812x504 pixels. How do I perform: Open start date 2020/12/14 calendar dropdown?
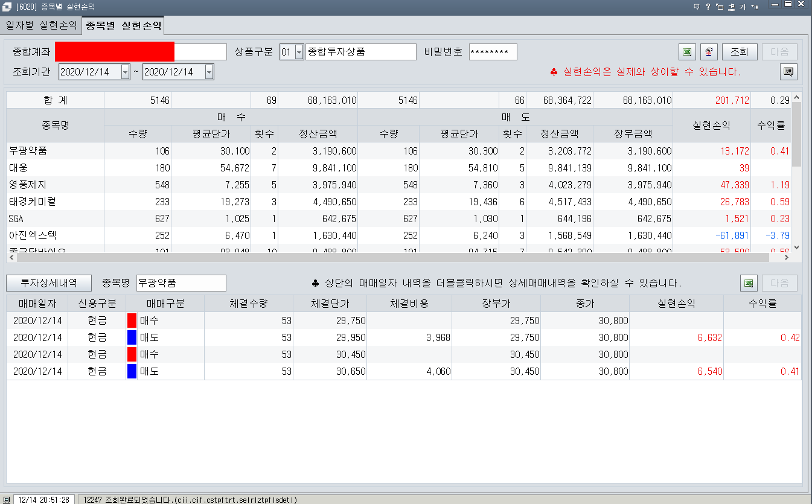(125, 72)
